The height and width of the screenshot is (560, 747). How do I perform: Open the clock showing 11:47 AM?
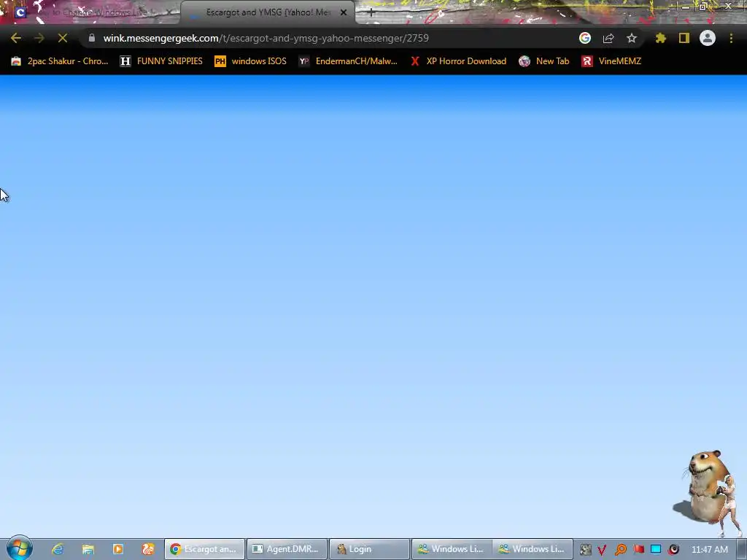709,549
